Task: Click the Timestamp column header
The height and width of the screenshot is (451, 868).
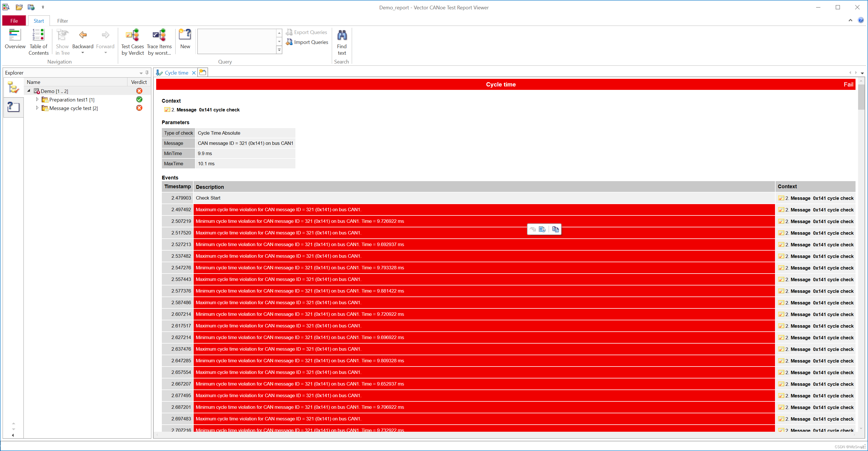Action: click(x=177, y=187)
